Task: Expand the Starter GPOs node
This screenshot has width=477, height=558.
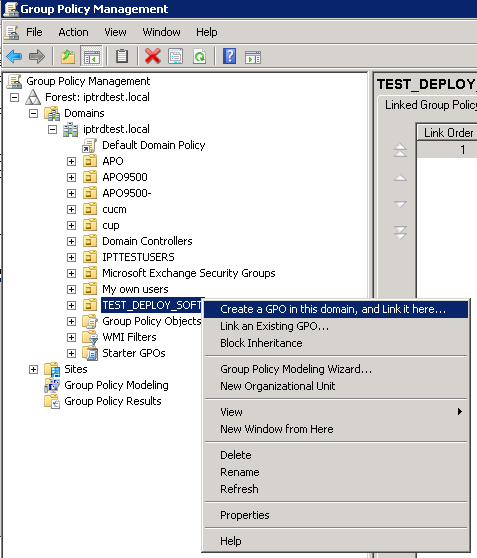Action: pyautogui.click(x=72, y=353)
